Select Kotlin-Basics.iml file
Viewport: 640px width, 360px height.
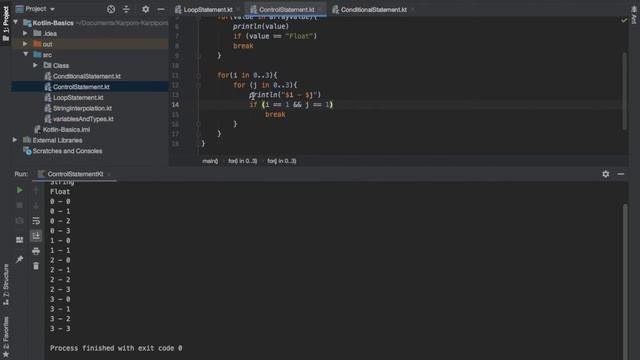[x=66, y=129]
